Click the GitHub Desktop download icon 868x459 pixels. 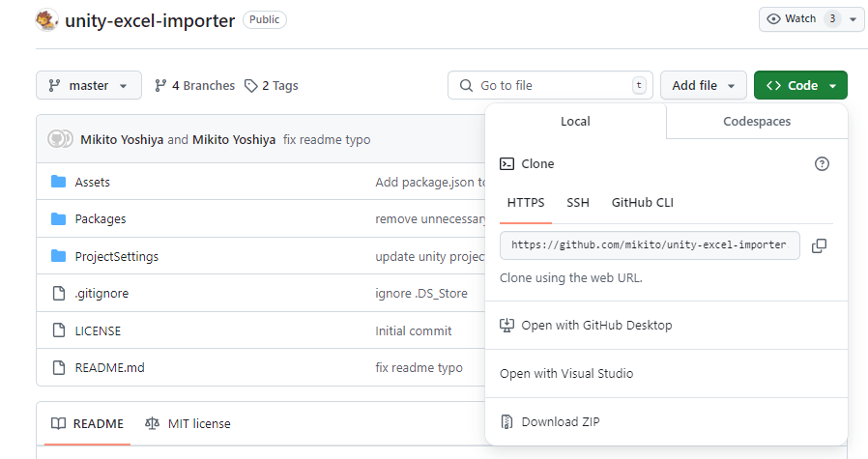(506, 325)
